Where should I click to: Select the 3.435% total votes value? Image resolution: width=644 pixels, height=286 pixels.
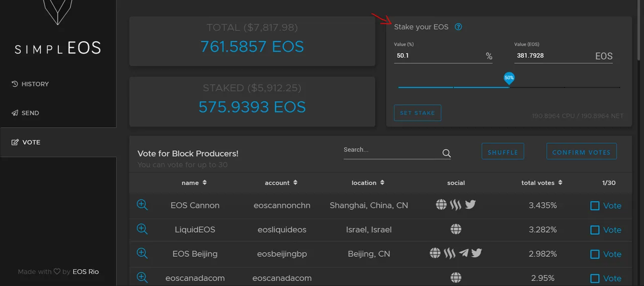[x=542, y=205]
